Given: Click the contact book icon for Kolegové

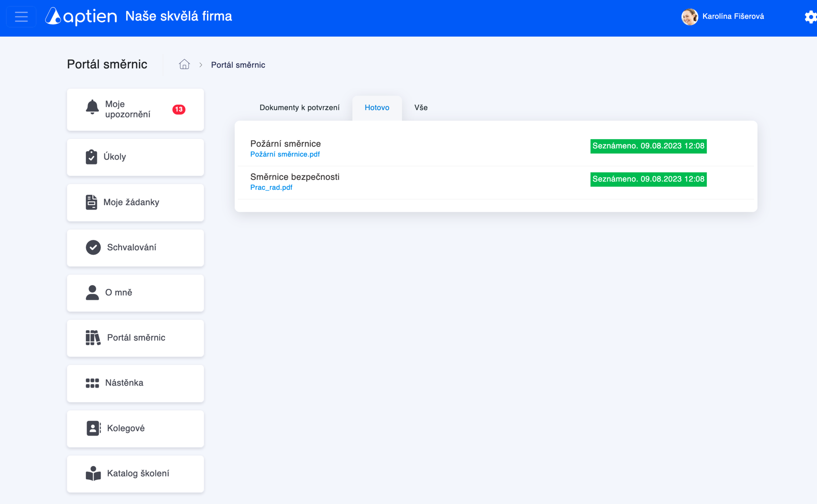Looking at the screenshot, I should 93,428.
